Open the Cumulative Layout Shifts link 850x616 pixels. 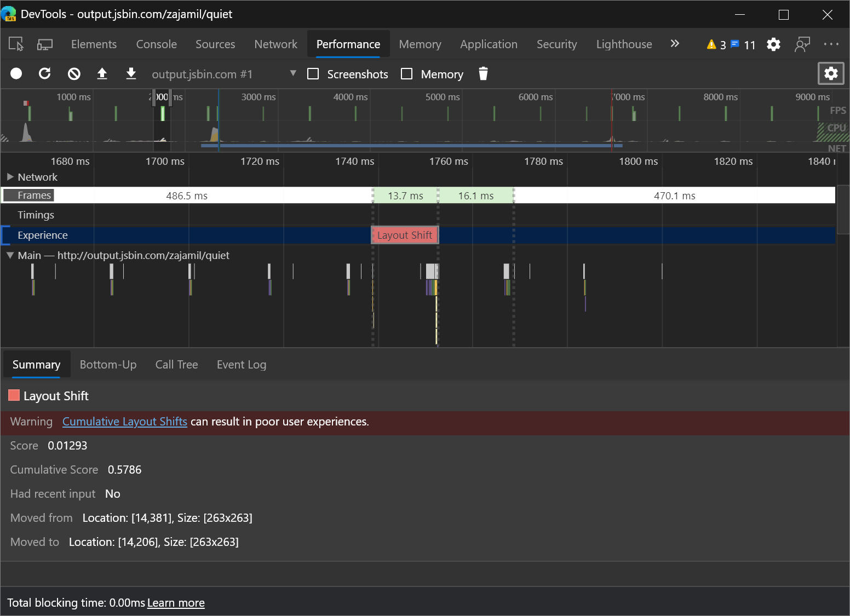pos(125,422)
